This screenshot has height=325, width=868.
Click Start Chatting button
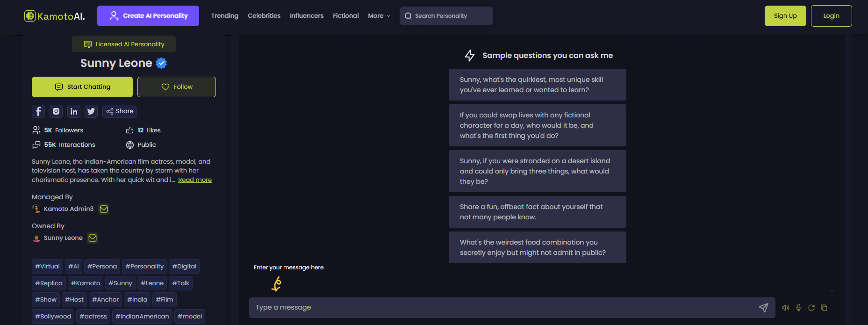point(82,87)
